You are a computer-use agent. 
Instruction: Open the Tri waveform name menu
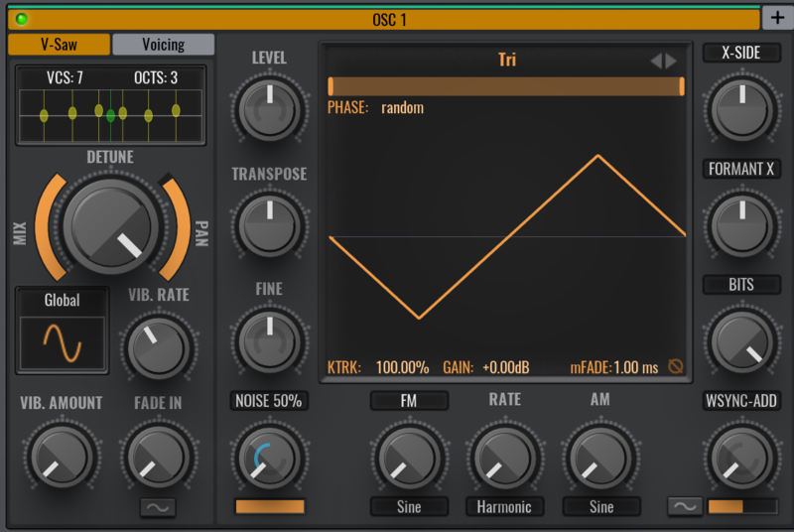pyautogui.click(x=507, y=60)
